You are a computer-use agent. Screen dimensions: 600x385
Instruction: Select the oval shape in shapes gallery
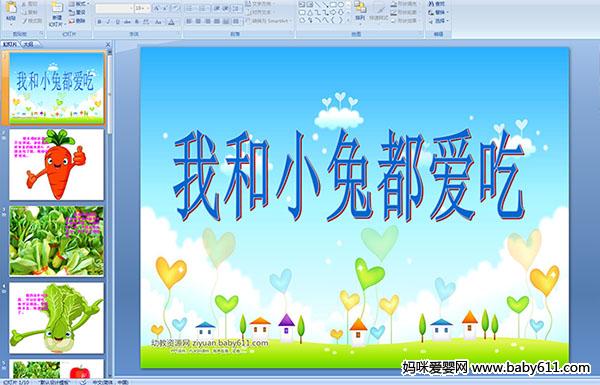pyautogui.click(x=341, y=5)
